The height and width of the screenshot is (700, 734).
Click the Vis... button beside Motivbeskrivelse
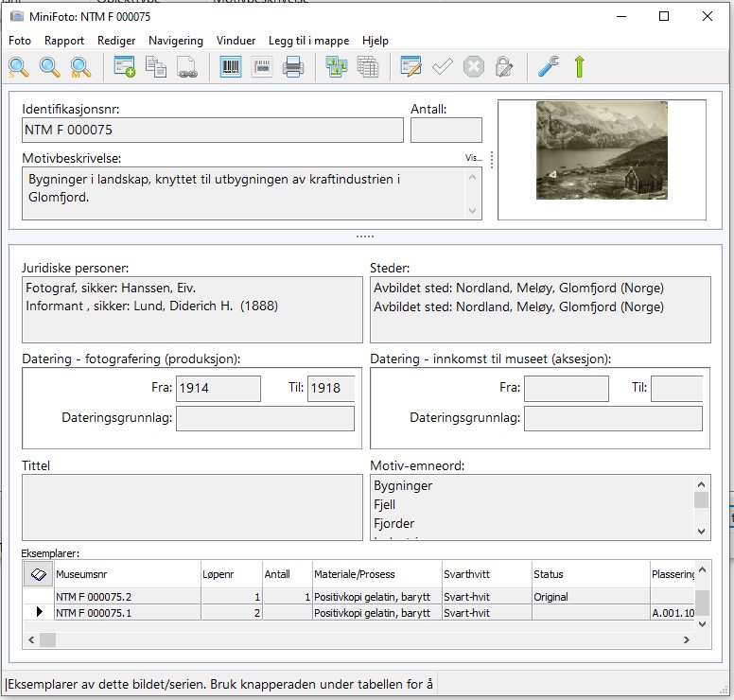coord(473,158)
